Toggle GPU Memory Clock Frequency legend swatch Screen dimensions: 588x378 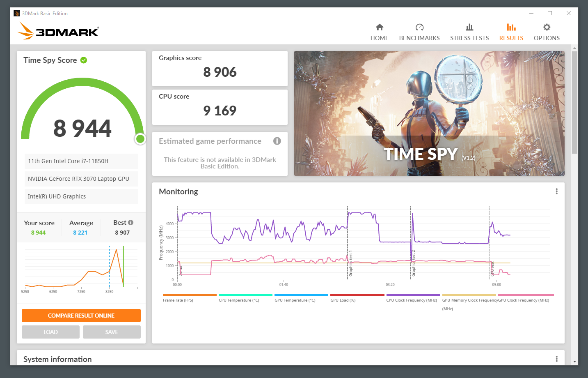[469, 295]
